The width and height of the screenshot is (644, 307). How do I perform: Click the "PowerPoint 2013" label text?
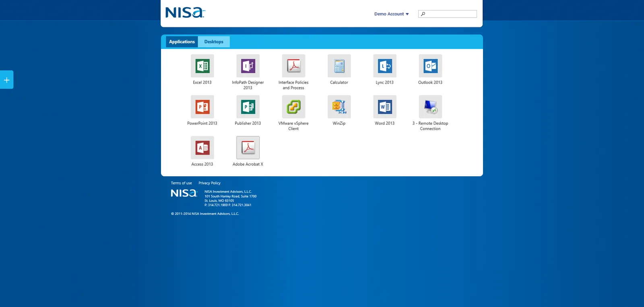coord(202,124)
